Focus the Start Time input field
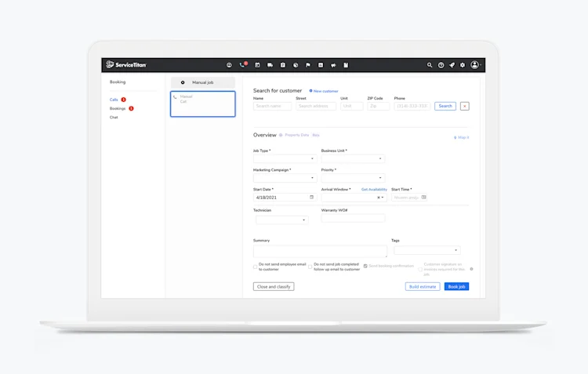This screenshot has height=374, width=588. tap(408, 198)
